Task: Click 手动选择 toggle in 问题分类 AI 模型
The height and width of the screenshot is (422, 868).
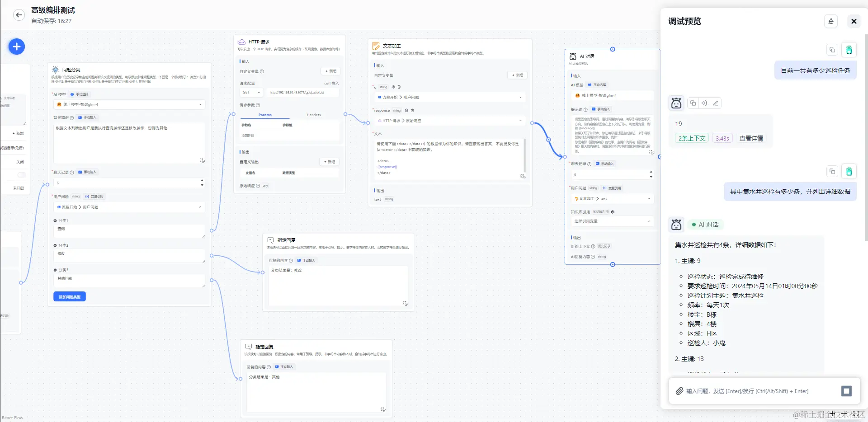Action: [x=80, y=94]
